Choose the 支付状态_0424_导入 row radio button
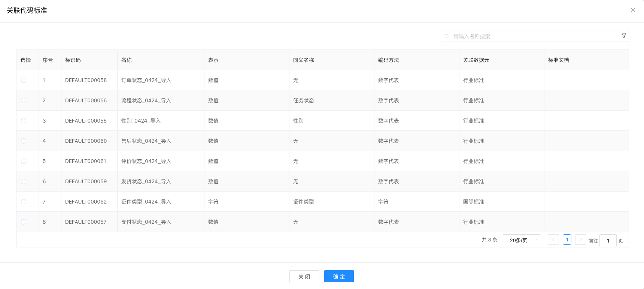644x289 pixels. [x=24, y=222]
